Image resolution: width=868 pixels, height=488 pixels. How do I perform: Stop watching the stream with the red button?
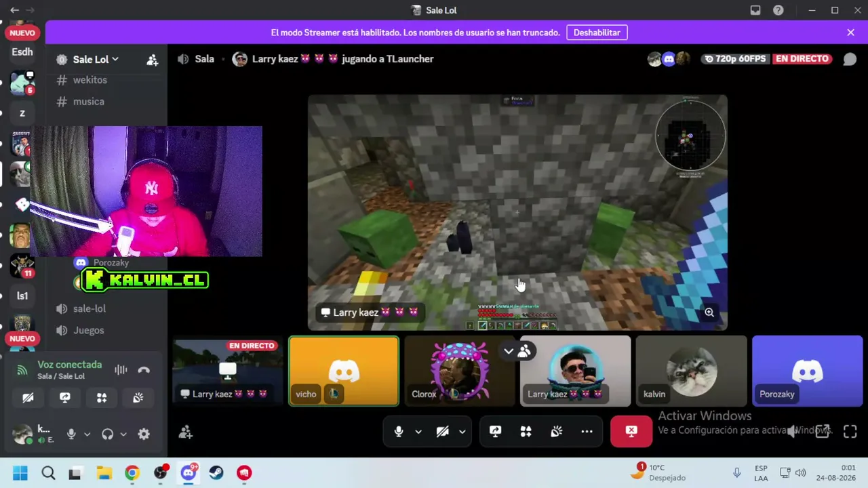point(631,432)
